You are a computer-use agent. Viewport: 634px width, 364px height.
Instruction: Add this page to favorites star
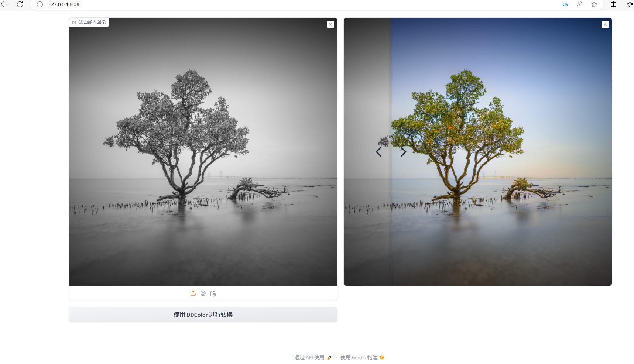[x=594, y=4]
